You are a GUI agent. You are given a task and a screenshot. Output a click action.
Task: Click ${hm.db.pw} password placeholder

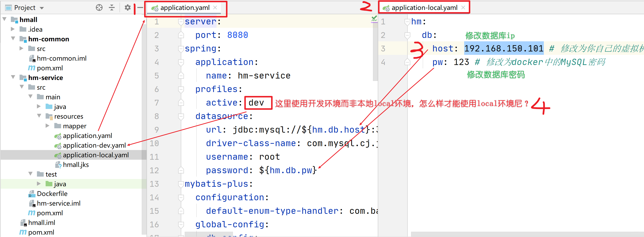[288, 170]
